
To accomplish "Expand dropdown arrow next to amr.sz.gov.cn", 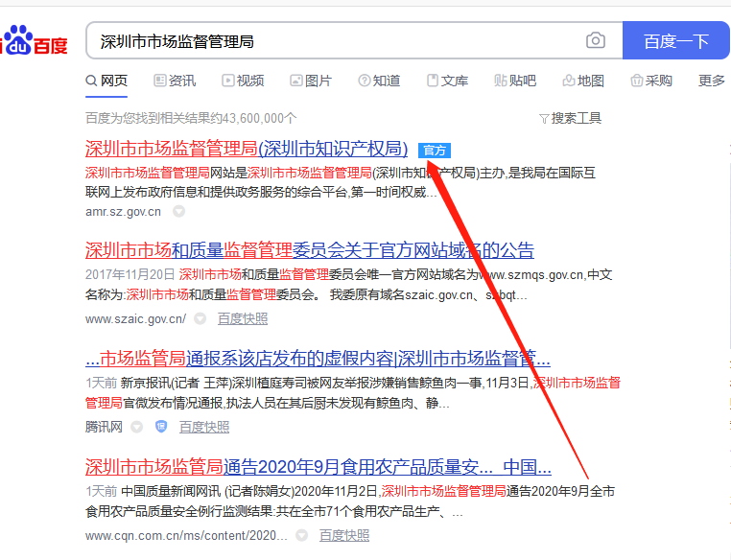I will tap(178, 211).
